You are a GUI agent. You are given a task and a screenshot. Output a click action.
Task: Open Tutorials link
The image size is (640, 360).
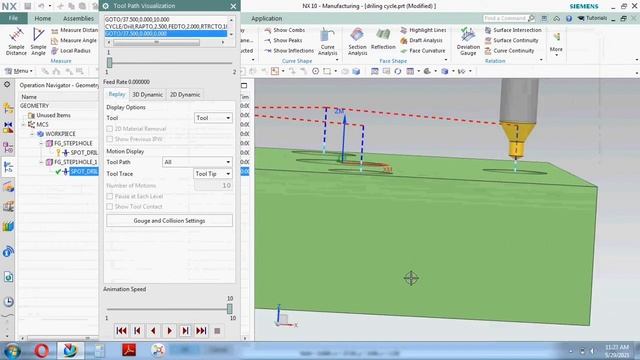pos(593,18)
